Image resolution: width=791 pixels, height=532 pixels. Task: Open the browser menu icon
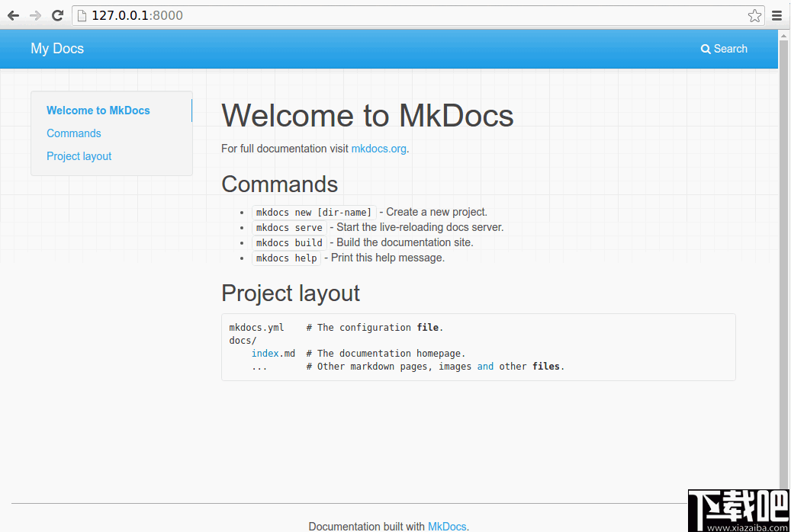(x=777, y=15)
